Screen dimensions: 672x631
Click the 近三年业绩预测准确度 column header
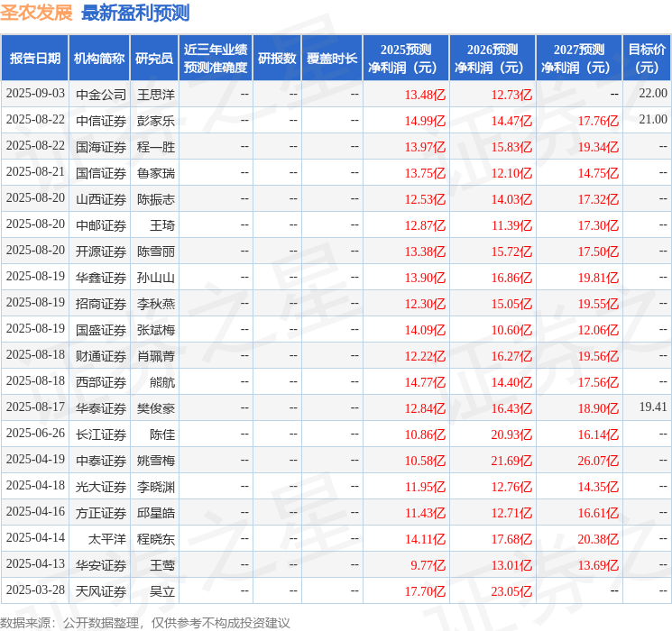point(216,58)
